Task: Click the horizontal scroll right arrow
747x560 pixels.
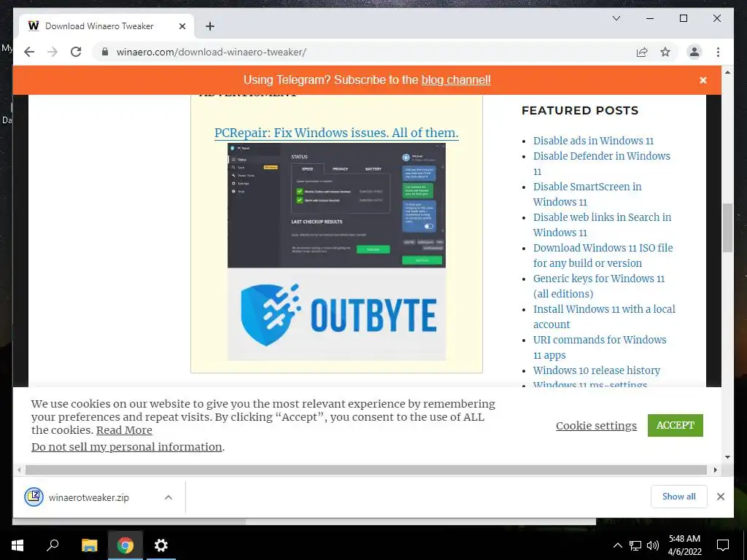Action: (715, 470)
